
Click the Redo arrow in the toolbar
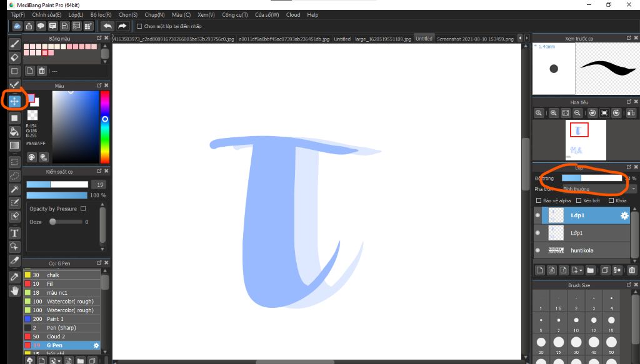122,26
